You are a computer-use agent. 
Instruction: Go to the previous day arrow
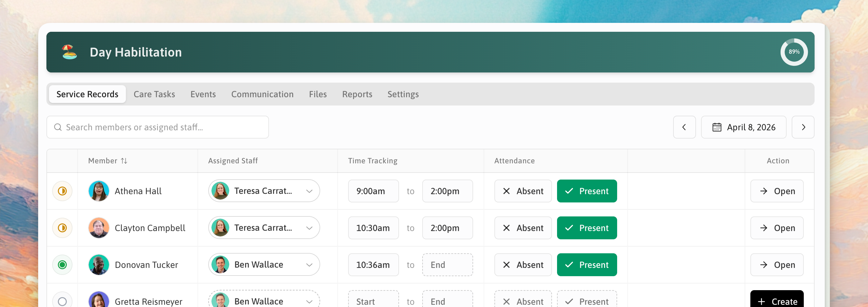click(684, 127)
